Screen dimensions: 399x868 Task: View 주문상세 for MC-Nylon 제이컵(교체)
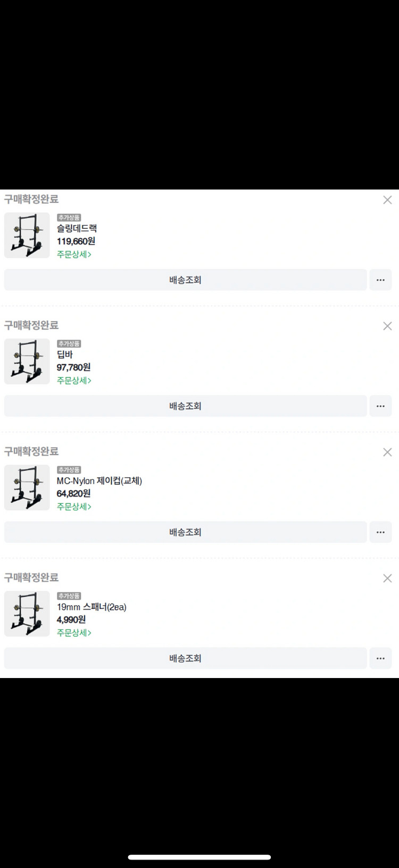(x=74, y=507)
